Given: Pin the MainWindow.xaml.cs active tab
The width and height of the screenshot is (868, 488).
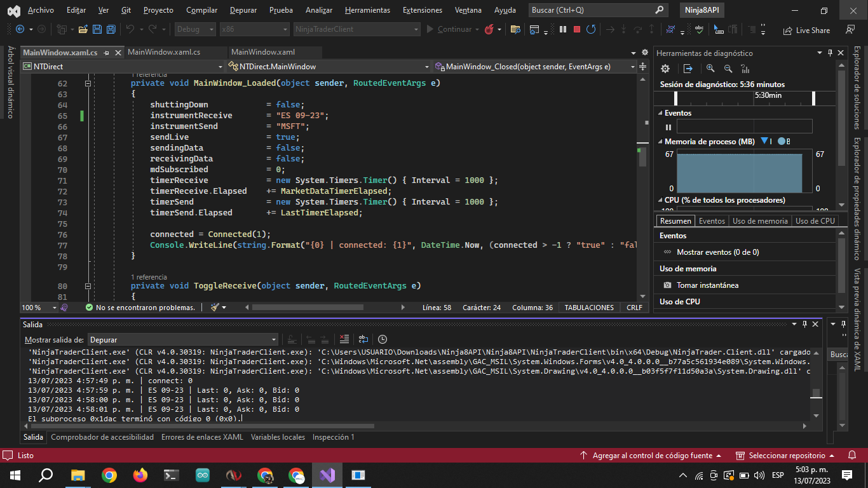Looking at the screenshot, I should pyautogui.click(x=106, y=53).
